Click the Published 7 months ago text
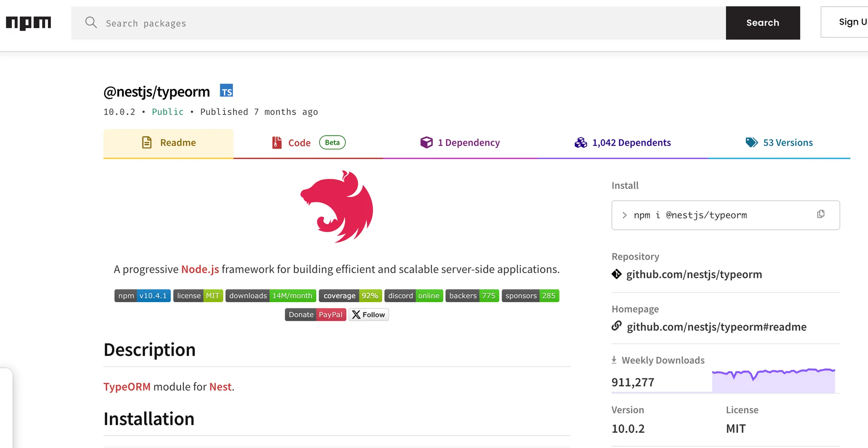868x448 pixels. point(259,112)
